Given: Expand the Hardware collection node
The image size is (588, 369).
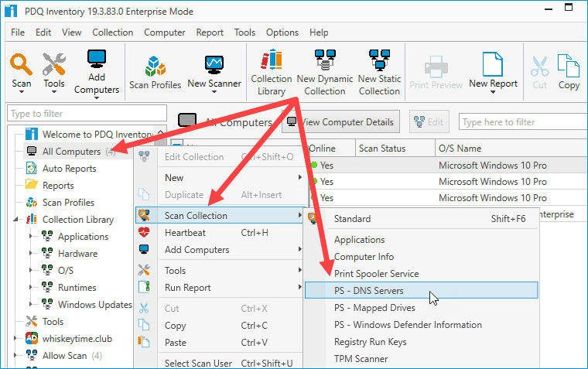Looking at the screenshot, I should [31, 253].
